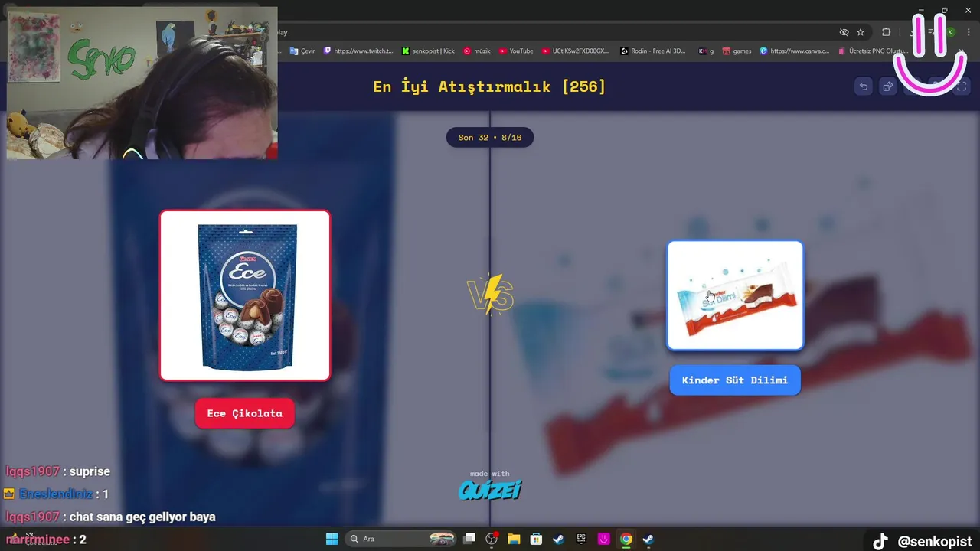Click the taskbar Ara search box
Screen dimensions: 980x551
click(402, 539)
